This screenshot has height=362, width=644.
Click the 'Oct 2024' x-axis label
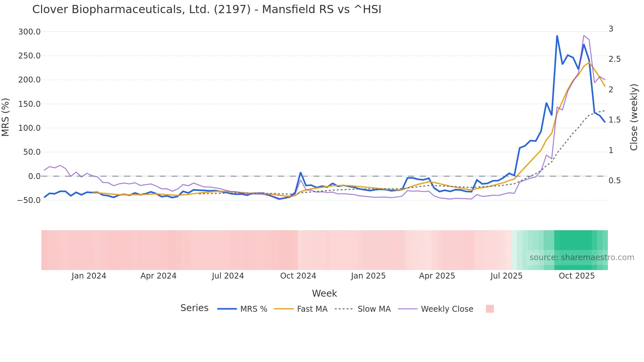[298, 276]
